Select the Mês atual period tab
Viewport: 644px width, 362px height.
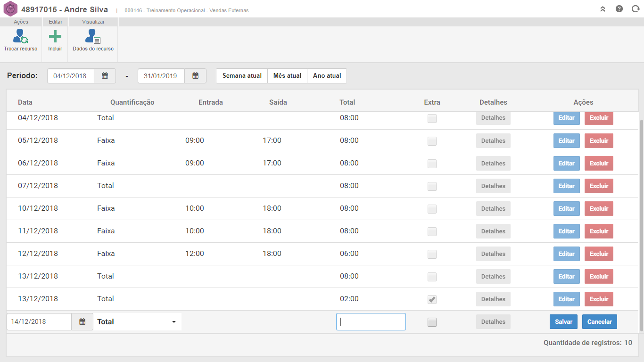[x=287, y=76]
